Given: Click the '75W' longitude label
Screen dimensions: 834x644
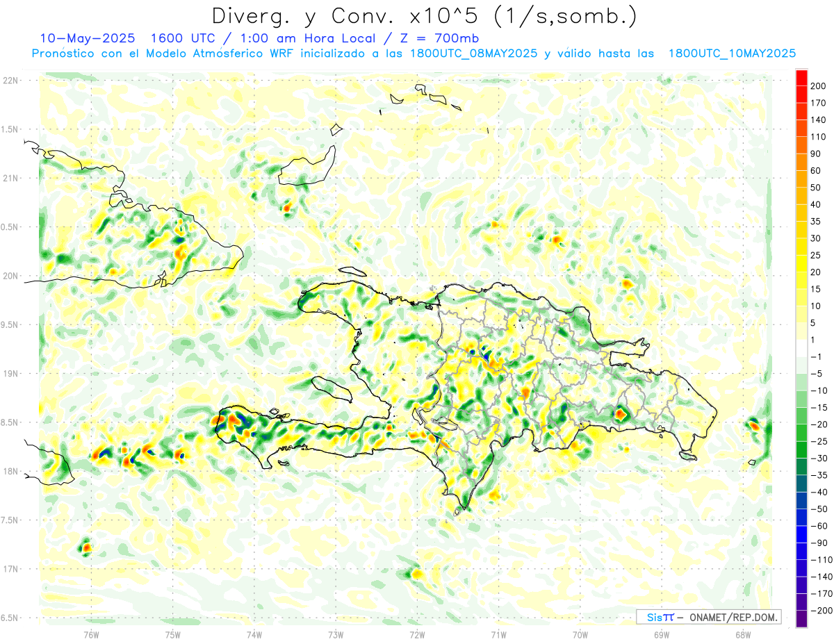Looking at the screenshot, I should (172, 634).
